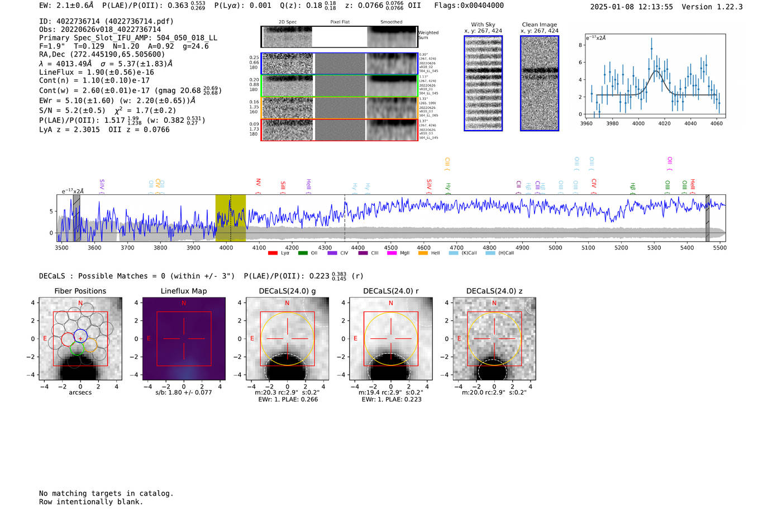Click the green fiber circle in Fiber Positions
The height and width of the screenshot is (532, 782).
tap(77, 348)
